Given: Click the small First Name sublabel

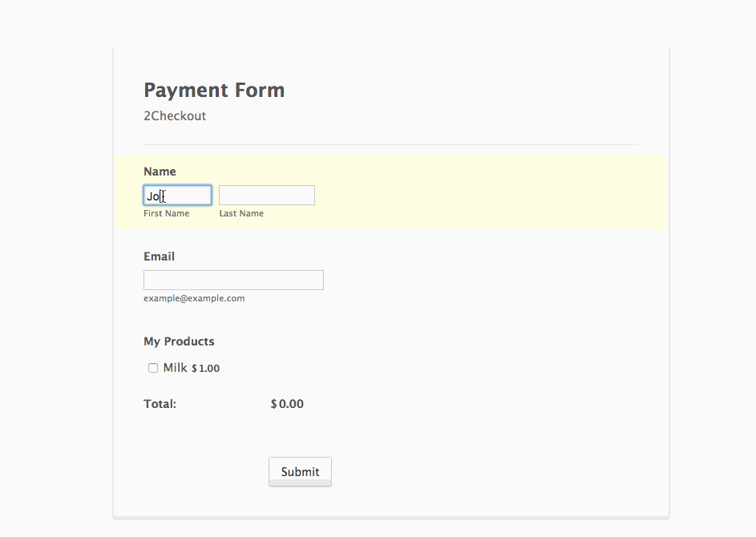Looking at the screenshot, I should tap(166, 214).
